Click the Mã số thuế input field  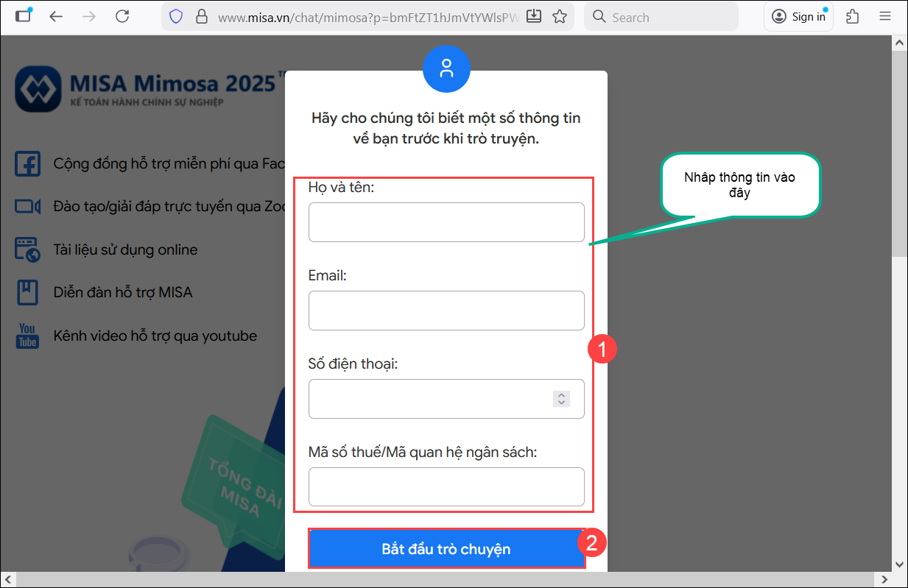[446, 487]
